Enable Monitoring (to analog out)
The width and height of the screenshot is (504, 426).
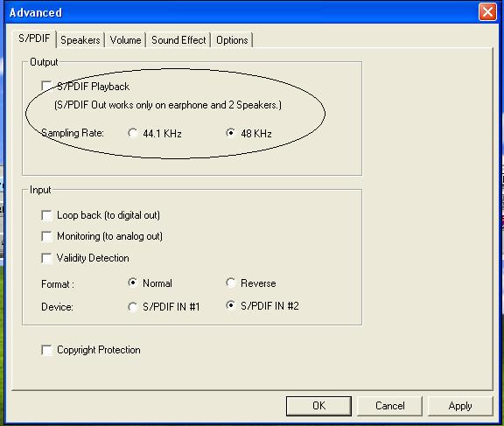point(46,236)
